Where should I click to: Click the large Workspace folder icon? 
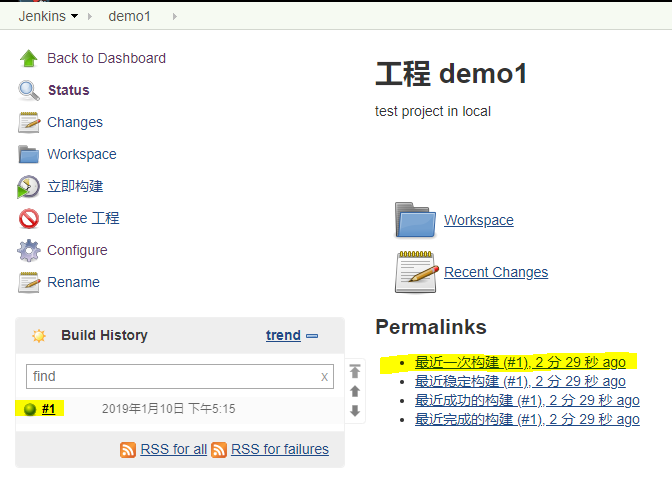click(x=415, y=220)
